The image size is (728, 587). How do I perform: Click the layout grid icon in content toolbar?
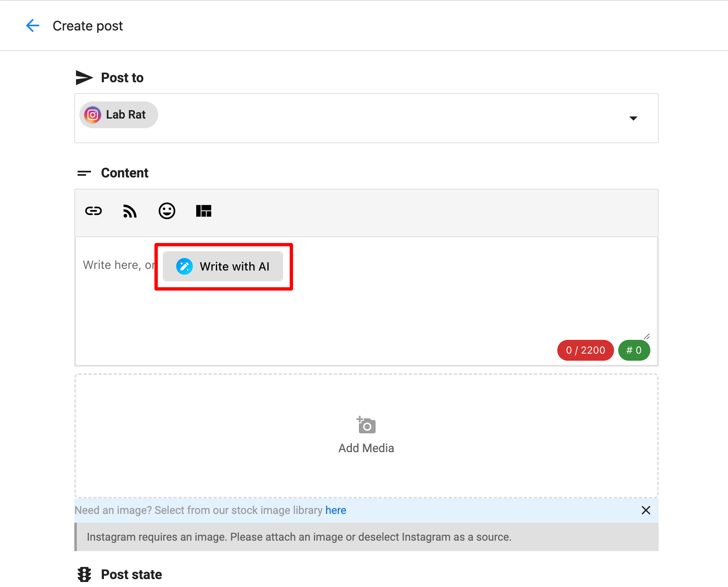(204, 211)
